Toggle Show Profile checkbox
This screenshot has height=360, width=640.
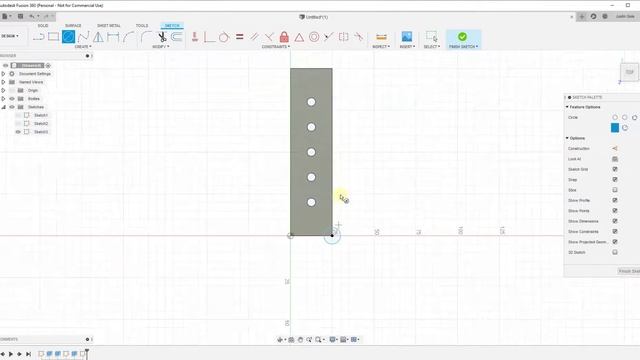pos(615,200)
